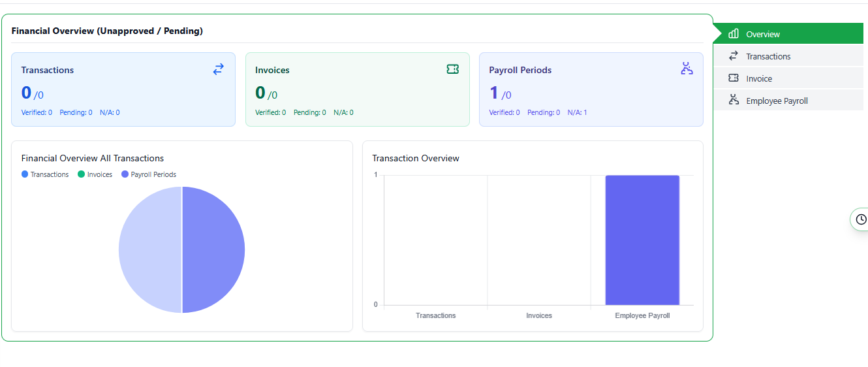The height and width of the screenshot is (367, 868).
Task: Open the clock history floating button
Action: 861,219
